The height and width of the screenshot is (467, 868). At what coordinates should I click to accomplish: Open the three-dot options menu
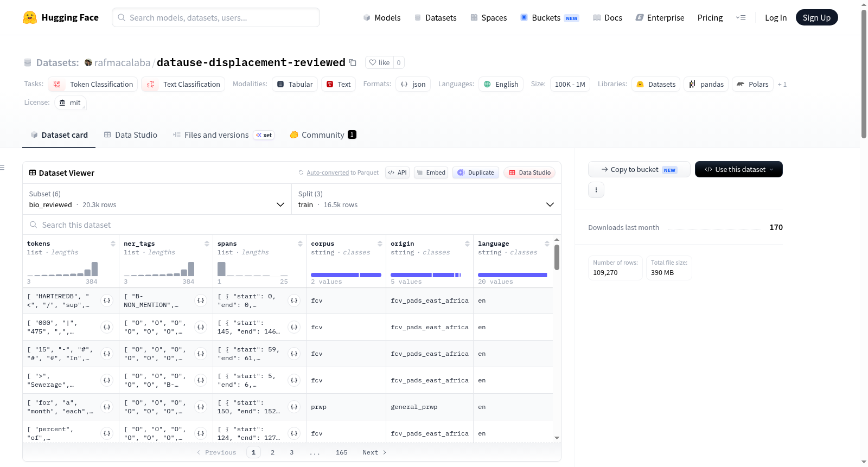click(596, 190)
